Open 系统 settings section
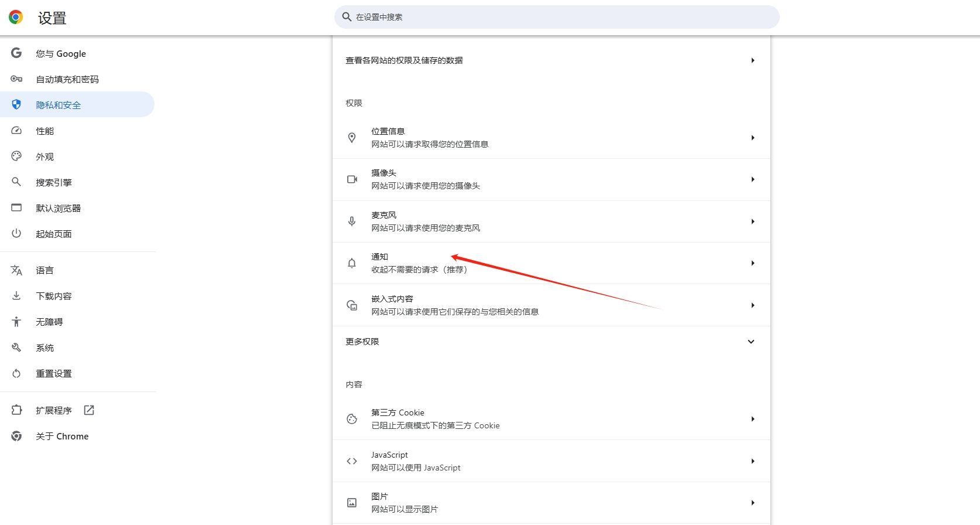Screen dimensions: 980x525 pyautogui.click(x=77, y=347)
